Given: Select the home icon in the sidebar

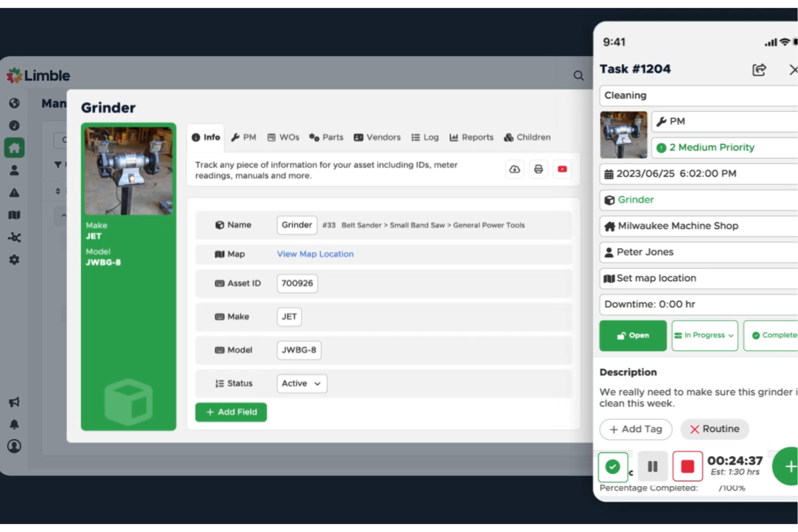Looking at the screenshot, I should [x=15, y=148].
